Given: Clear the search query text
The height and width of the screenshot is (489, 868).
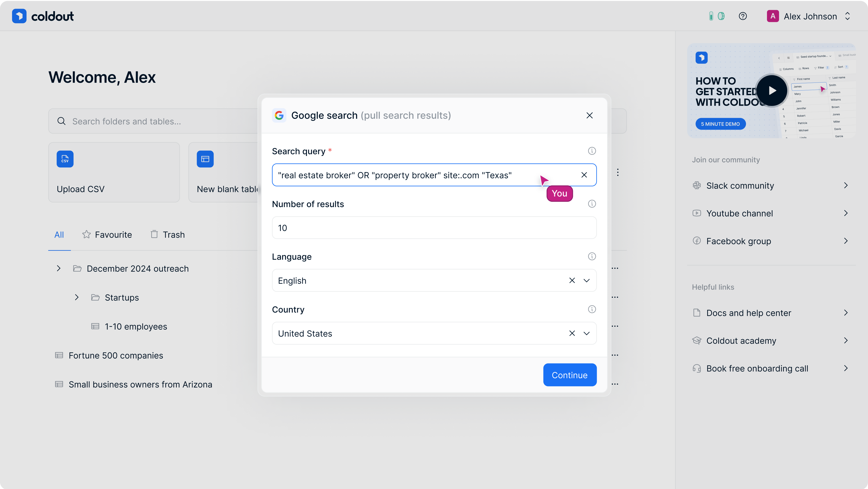Looking at the screenshot, I should 584,175.
